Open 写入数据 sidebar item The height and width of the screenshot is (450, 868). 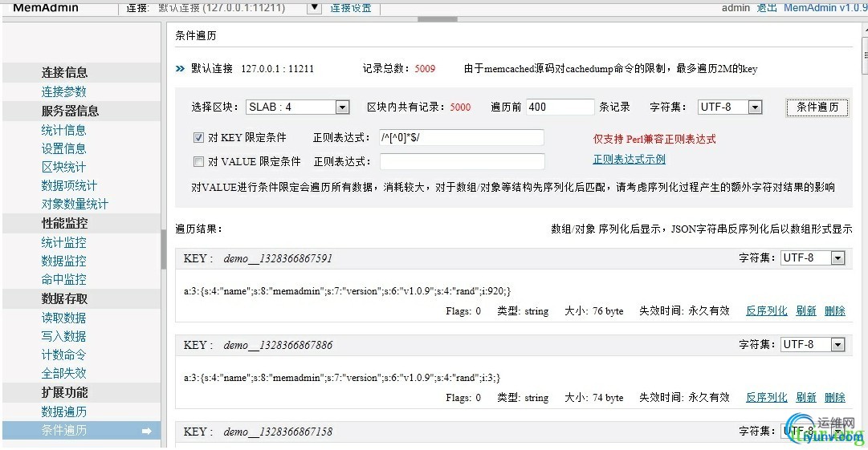pyautogui.click(x=63, y=336)
